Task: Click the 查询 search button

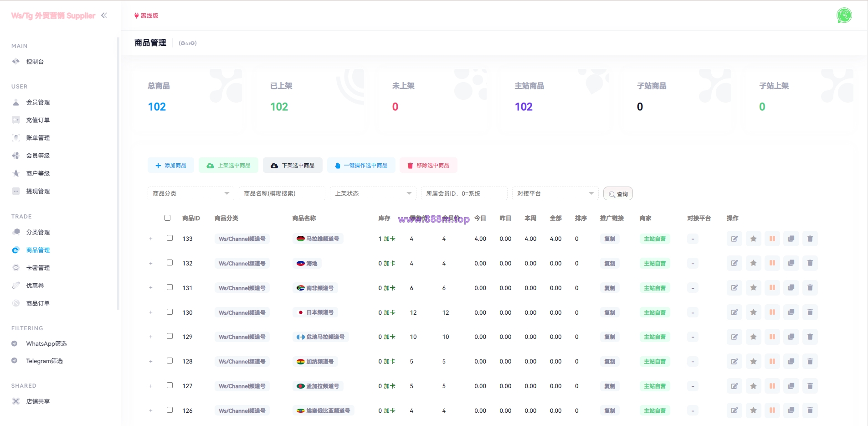Action: pyautogui.click(x=618, y=194)
